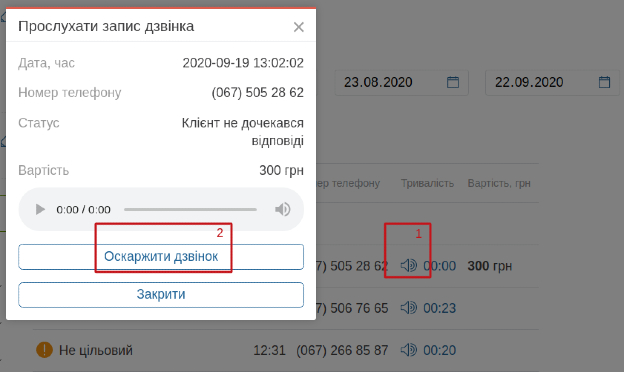Screen dimensions: 624x372
Task: Click the 00:00 duration link
Action: [x=439, y=266]
